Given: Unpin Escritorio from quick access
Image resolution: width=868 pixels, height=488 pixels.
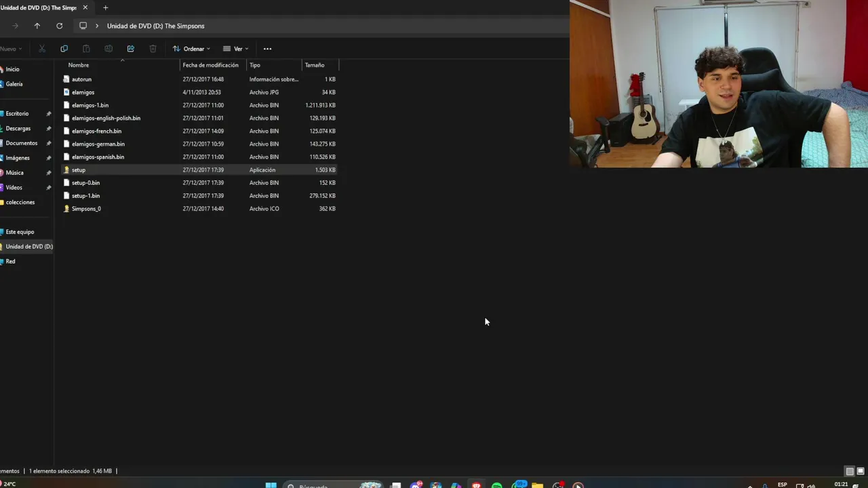Looking at the screenshot, I should pyautogui.click(x=48, y=114).
